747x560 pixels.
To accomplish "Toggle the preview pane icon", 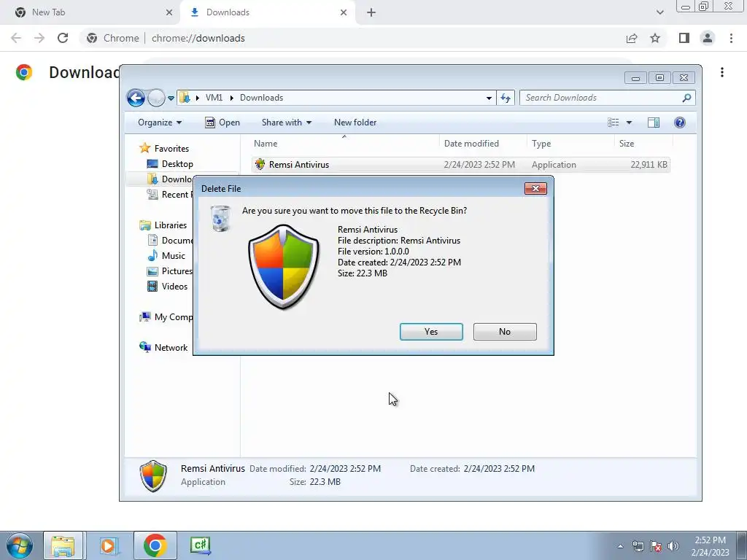I will 654,122.
